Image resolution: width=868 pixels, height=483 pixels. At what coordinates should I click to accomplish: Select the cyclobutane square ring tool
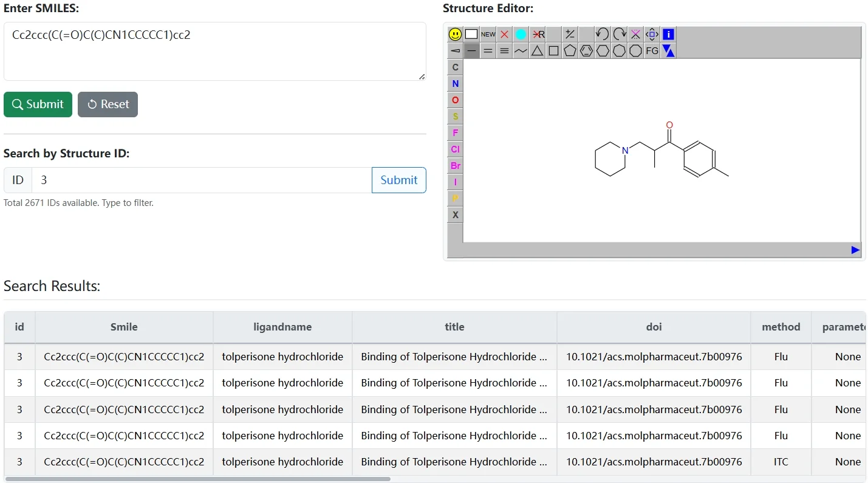[x=553, y=51]
